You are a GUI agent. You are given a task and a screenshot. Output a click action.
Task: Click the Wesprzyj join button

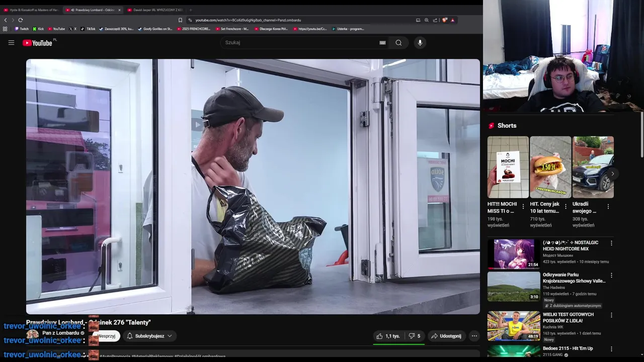pos(106,336)
